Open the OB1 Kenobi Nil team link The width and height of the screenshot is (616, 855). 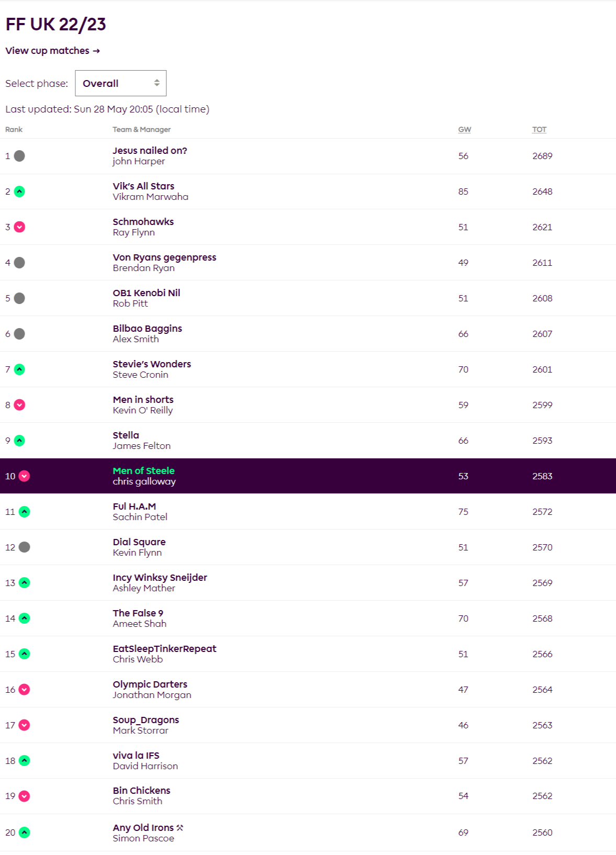point(146,293)
